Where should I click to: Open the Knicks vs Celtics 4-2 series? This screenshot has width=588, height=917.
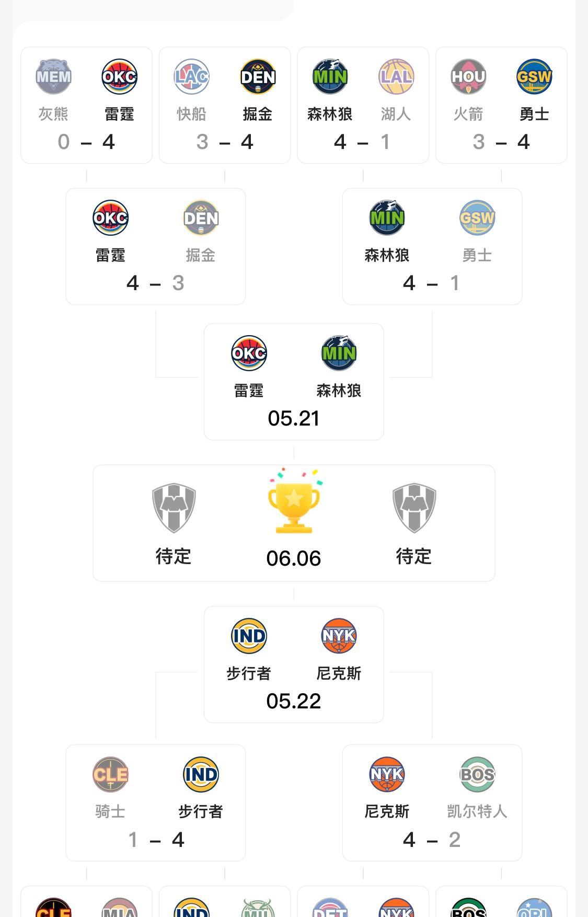[432, 803]
